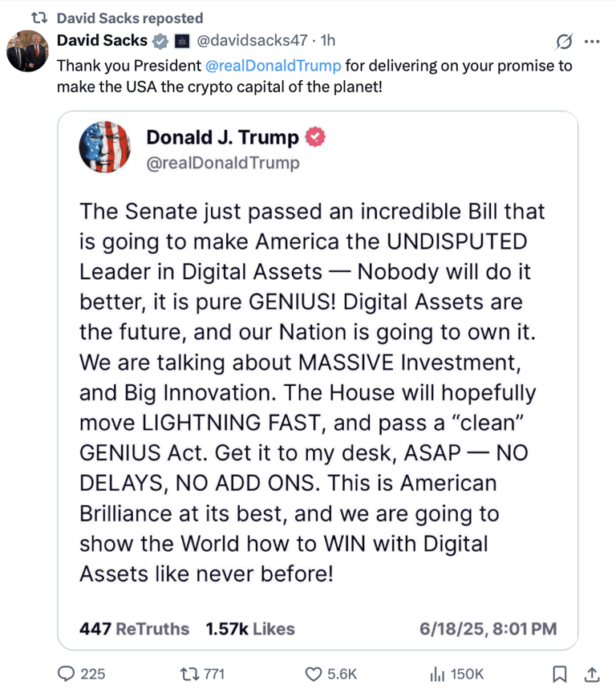616x693 pixels.
Task: Click the affiliation badge beside David Sacks' name
Action: (x=182, y=41)
